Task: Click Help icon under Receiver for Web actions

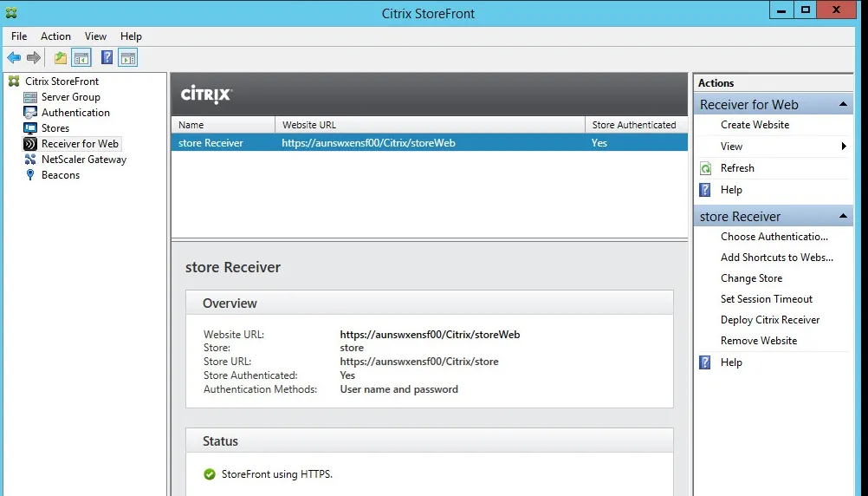Action: tap(704, 190)
